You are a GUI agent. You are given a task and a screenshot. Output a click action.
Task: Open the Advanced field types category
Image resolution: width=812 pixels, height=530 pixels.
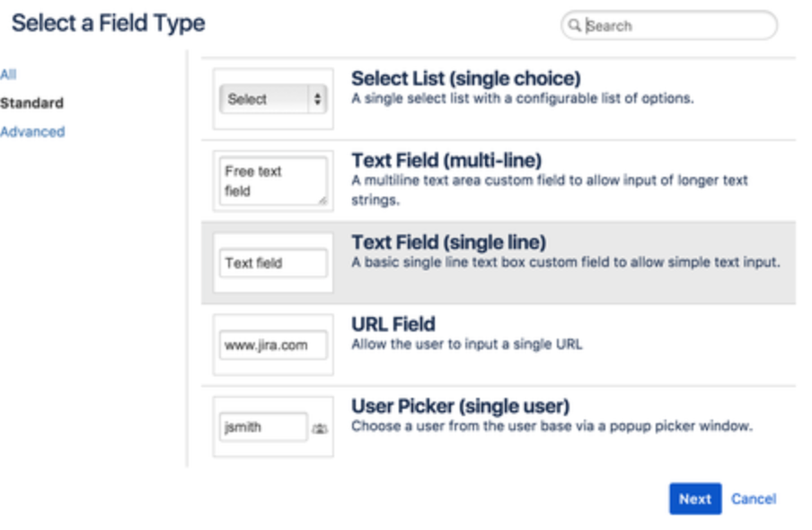[32, 131]
